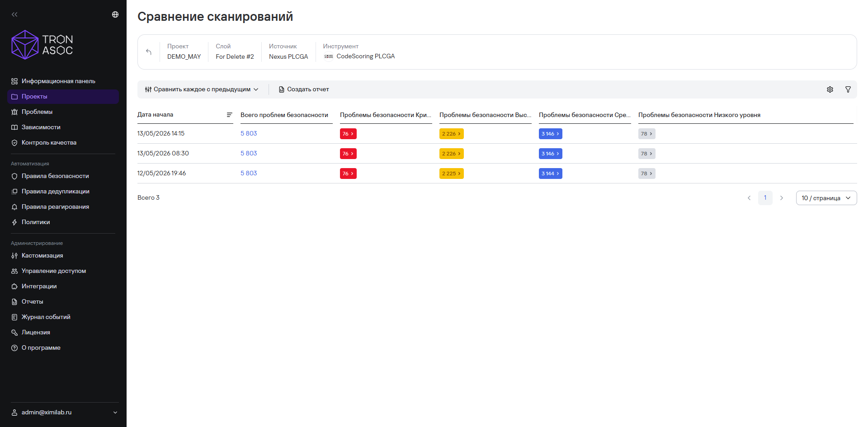Click Проблемы безопасности Низкого уровня header
This screenshot has width=868, height=427.
point(699,115)
